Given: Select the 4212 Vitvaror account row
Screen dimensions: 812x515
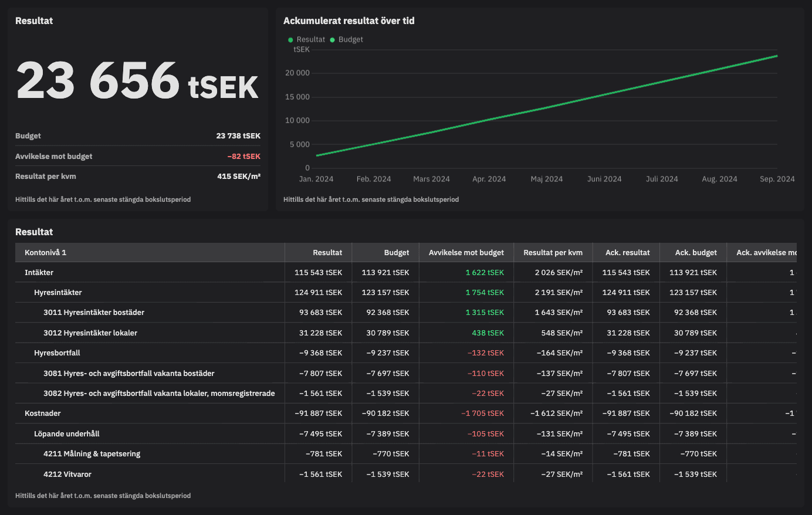Looking at the screenshot, I should 67,474.
